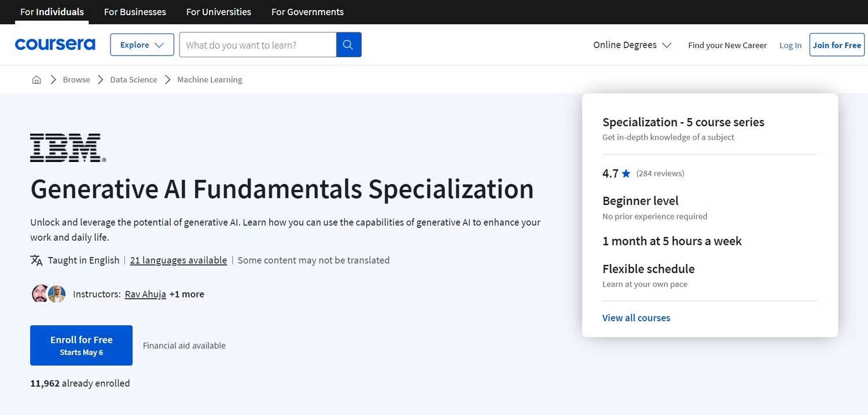This screenshot has width=868, height=415.
Task: Focus the 'What do you want to learn?' search field
Action: point(258,45)
